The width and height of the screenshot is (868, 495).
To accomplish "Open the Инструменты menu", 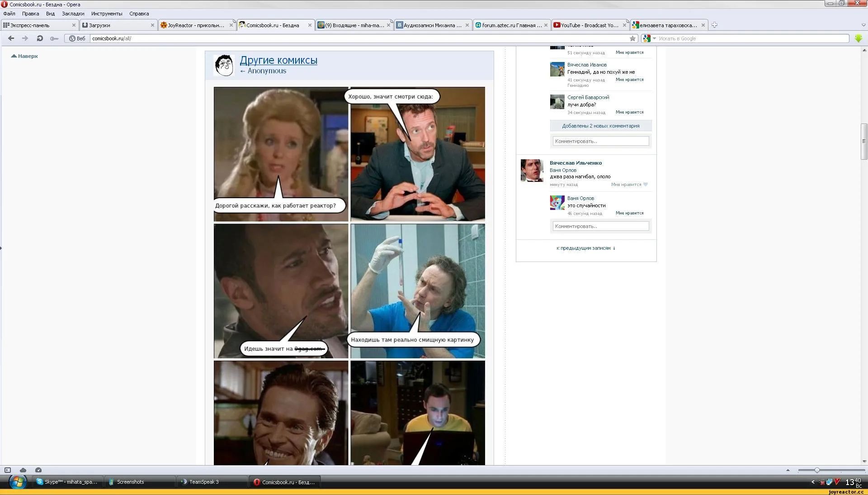I will (107, 14).
